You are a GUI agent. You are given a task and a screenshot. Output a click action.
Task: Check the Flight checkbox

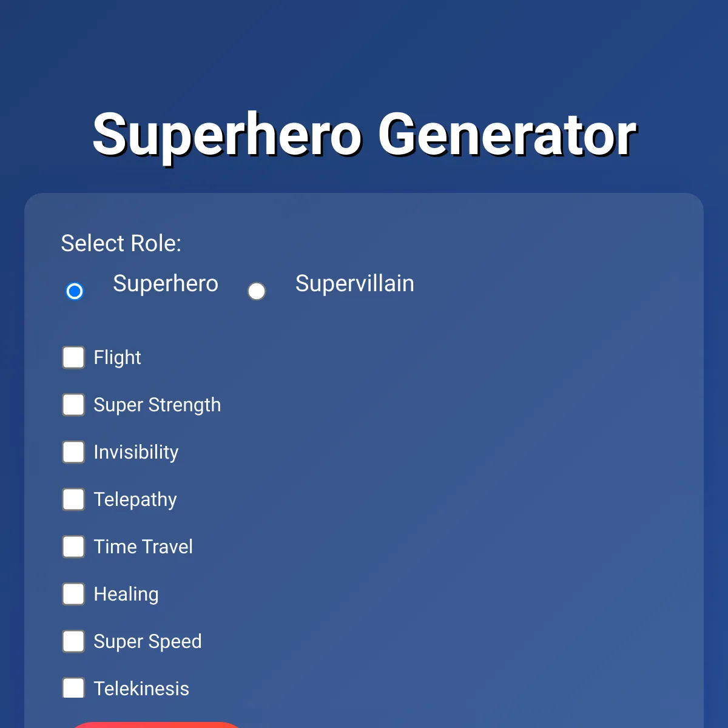73,357
